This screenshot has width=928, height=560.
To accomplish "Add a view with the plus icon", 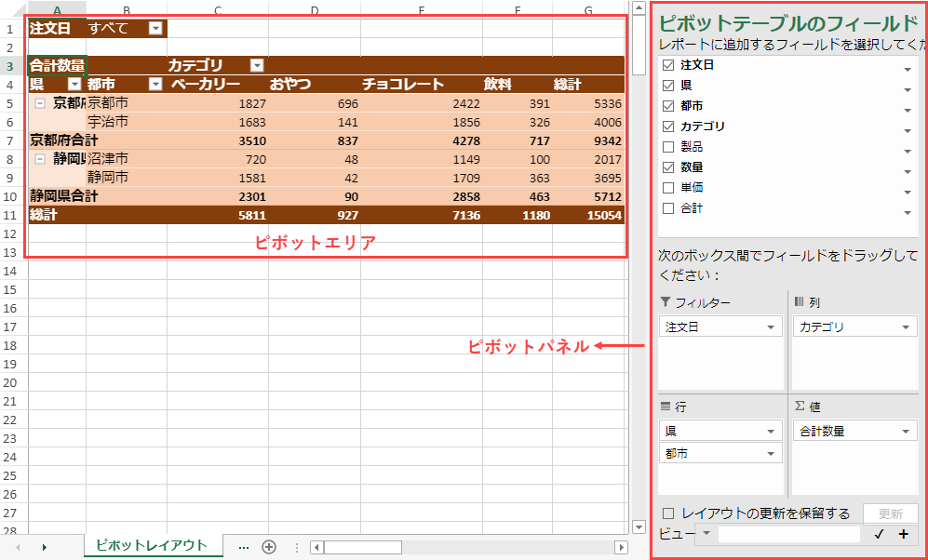I will 903,535.
